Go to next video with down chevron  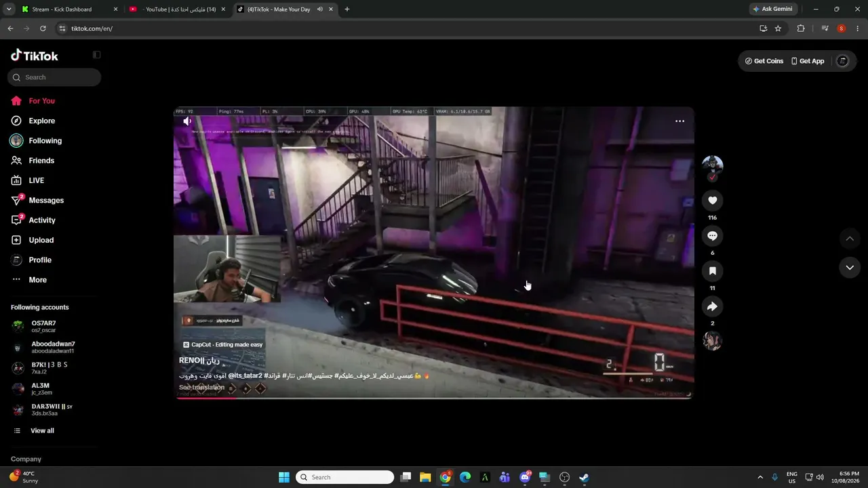pyautogui.click(x=850, y=268)
